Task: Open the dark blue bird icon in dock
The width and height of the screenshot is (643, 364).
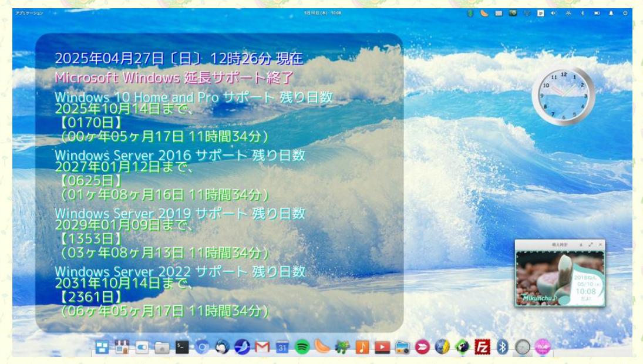Action: click(x=242, y=347)
